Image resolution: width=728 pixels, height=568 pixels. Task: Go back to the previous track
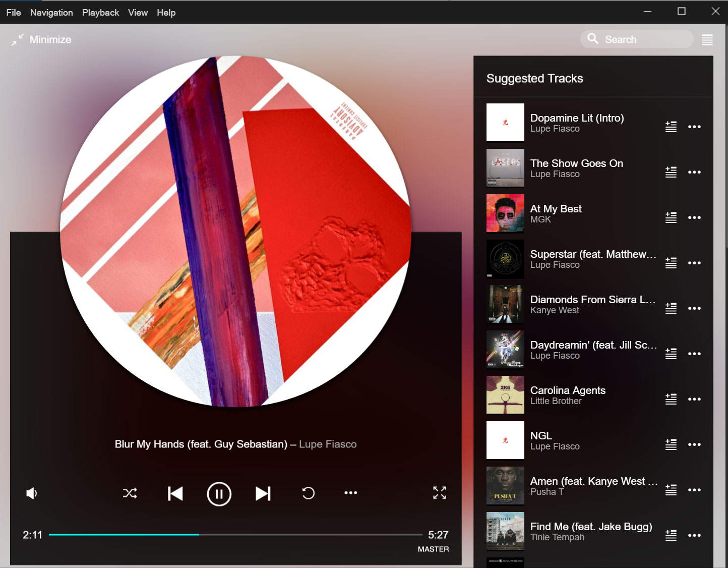pyautogui.click(x=175, y=493)
